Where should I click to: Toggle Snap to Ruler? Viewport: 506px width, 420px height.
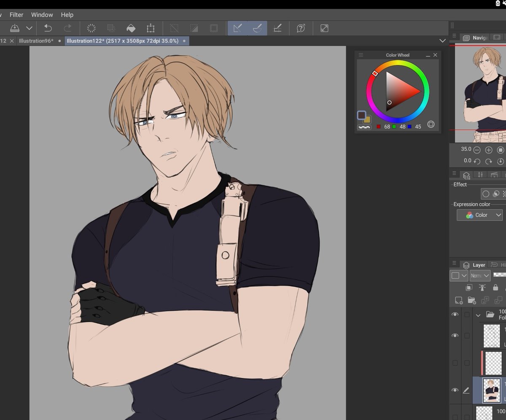pos(237,28)
